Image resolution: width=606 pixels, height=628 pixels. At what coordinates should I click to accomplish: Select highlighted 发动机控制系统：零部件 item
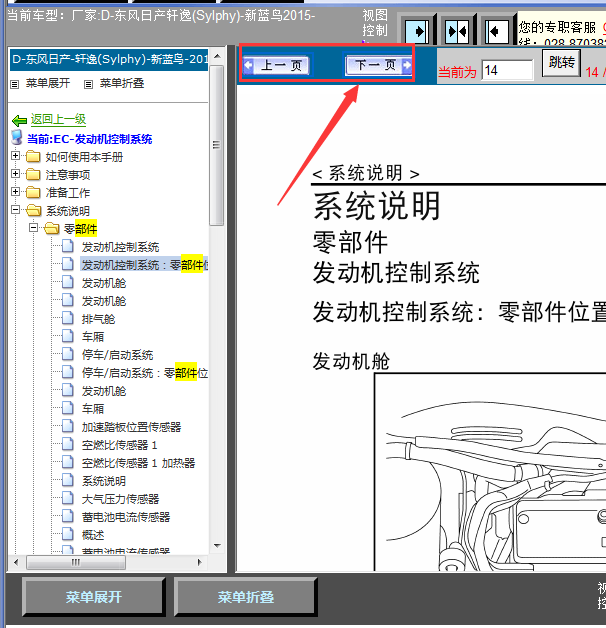point(144,265)
